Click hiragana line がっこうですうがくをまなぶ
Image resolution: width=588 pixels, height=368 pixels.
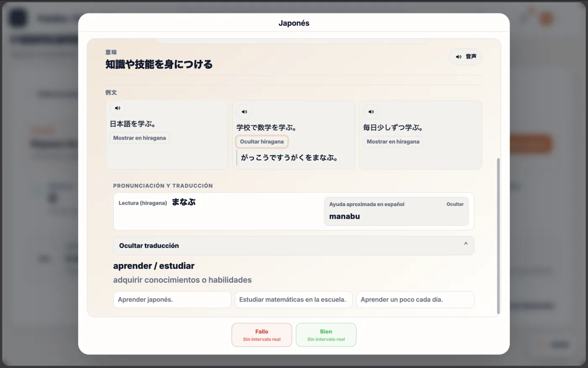point(289,158)
